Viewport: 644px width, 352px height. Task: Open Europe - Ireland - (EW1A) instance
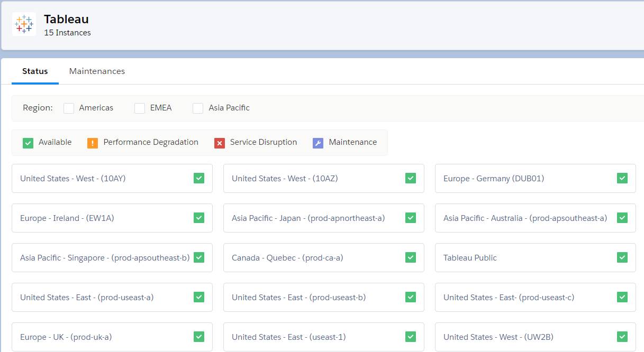(x=112, y=218)
